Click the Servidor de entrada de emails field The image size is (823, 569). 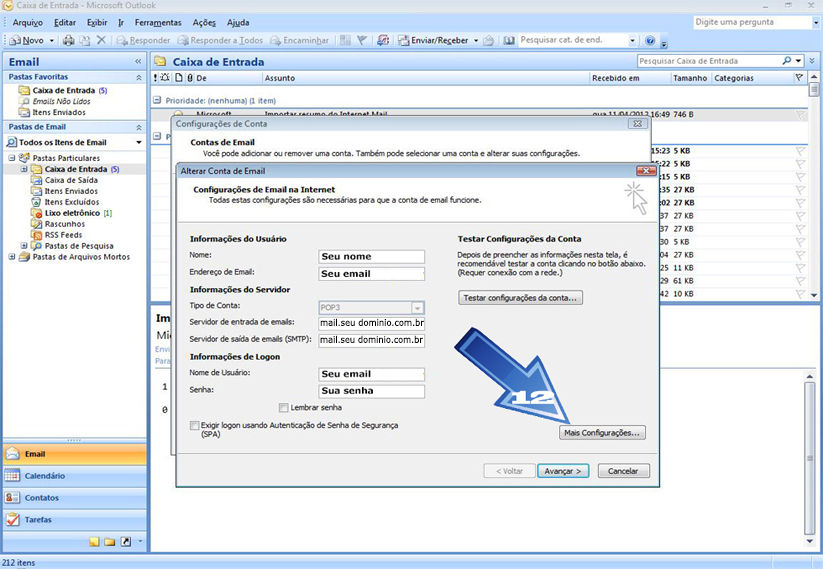[x=372, y=323]
